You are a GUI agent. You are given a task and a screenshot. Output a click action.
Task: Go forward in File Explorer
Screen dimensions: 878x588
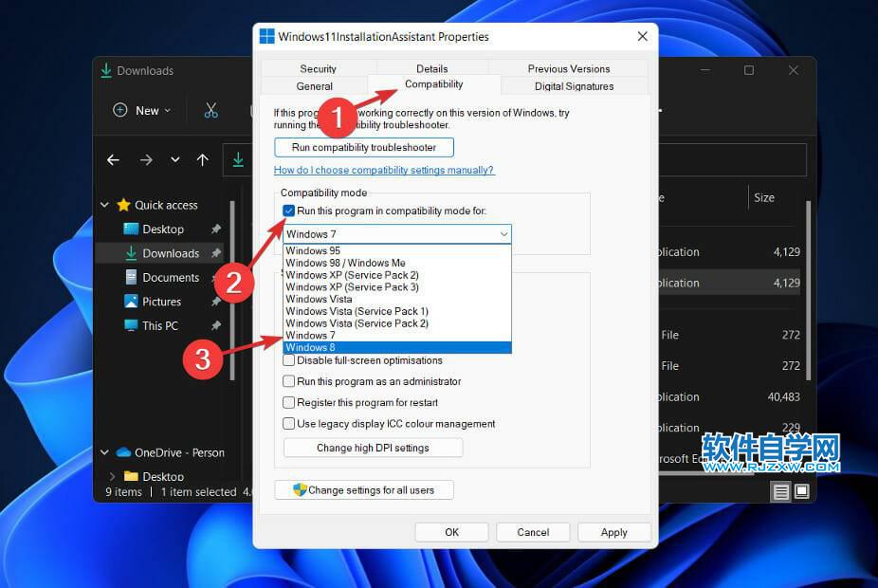point(146,160)
